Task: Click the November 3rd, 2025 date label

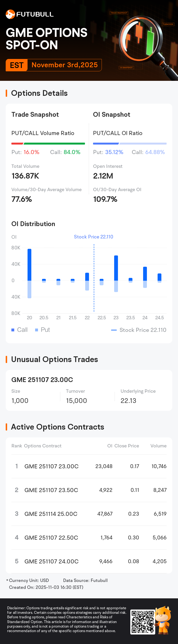Action: pyautogui.click(x=64, y=65)
